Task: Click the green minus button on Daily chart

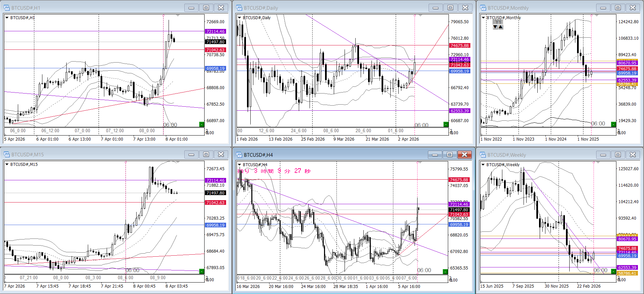Action: [x=446, y=124]
